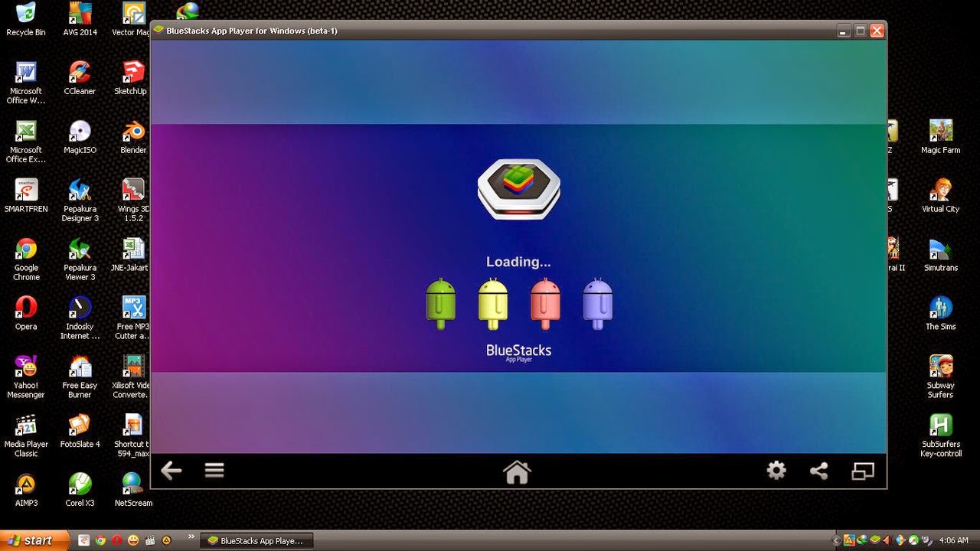
Task: Open the BlueStacks menu (three lines) icon
Action: 214,471
